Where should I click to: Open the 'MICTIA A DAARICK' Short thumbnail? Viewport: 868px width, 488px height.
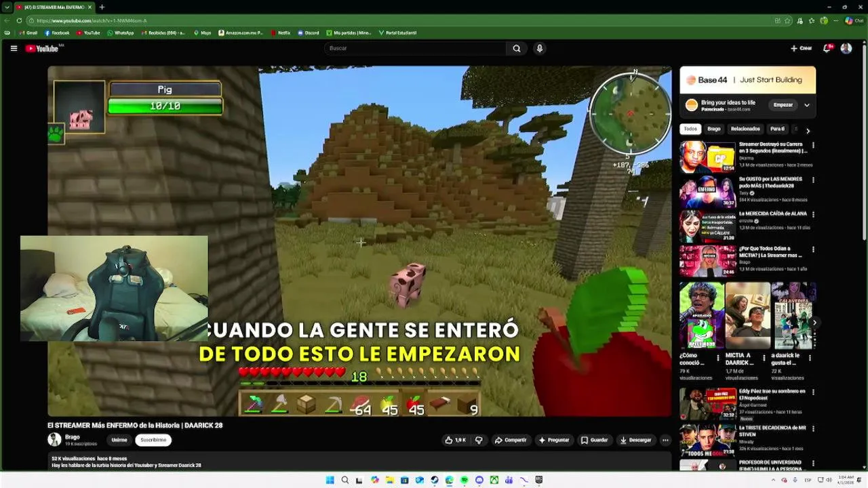coord(747,315)
